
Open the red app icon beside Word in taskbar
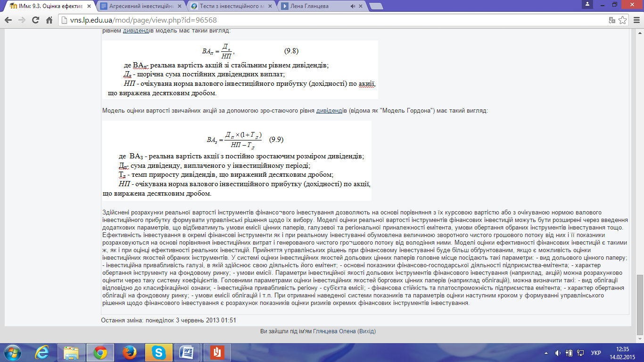216,352
